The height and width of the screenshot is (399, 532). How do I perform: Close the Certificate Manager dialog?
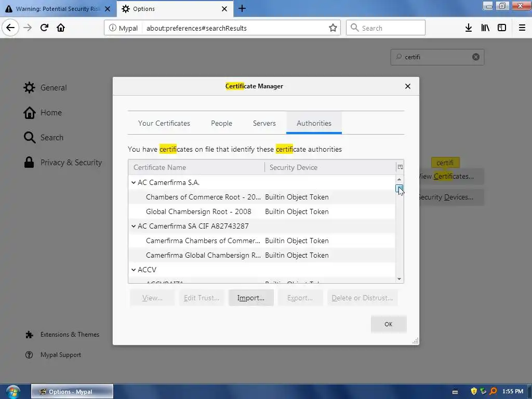(408, 86)
